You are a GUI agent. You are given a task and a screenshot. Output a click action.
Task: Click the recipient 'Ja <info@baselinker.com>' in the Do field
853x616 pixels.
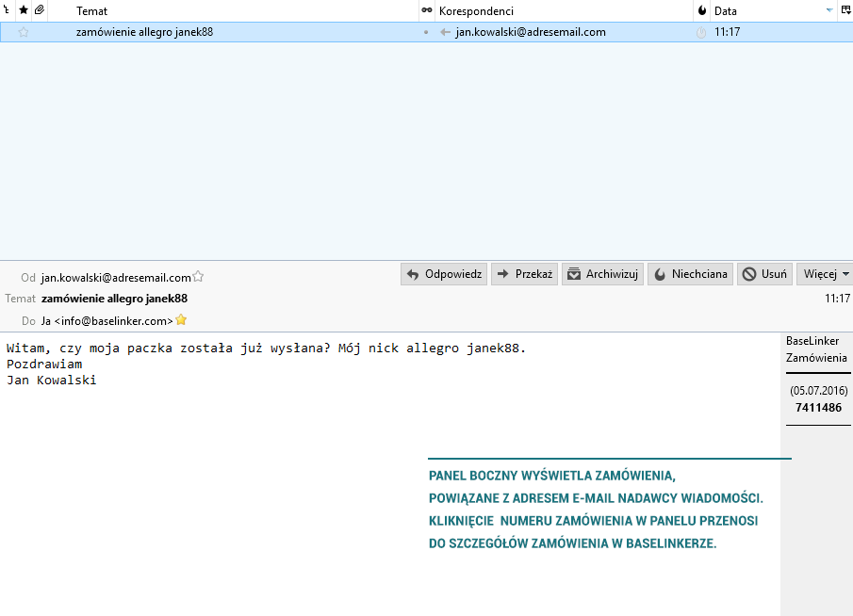click(107, 321)
